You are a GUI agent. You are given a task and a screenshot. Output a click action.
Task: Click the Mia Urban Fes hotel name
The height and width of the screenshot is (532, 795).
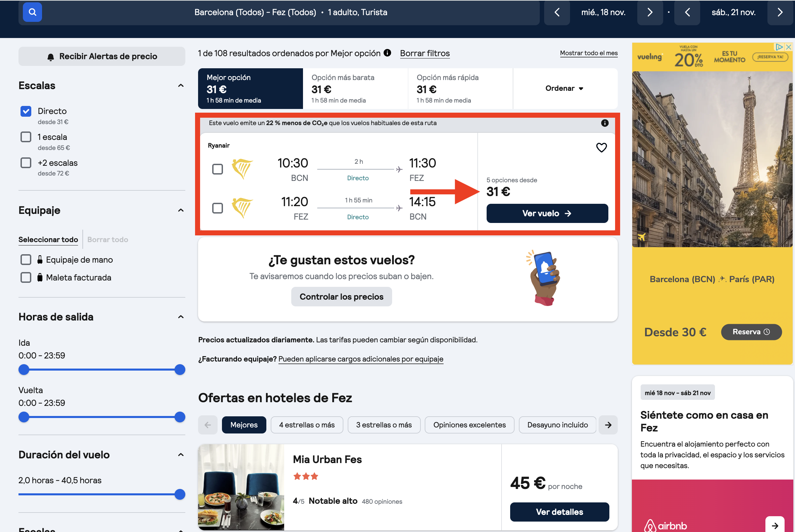[328, 459]
